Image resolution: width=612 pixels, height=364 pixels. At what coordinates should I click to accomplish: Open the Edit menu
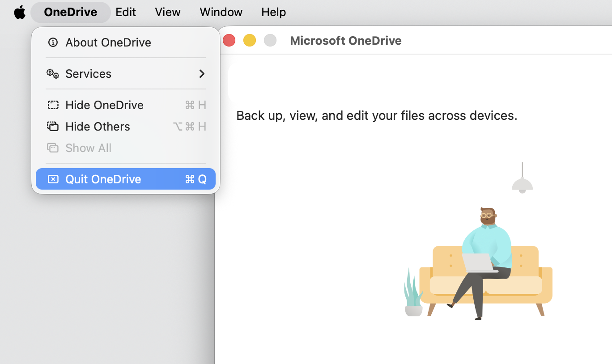pyautogui.click(x=126, y=12)
